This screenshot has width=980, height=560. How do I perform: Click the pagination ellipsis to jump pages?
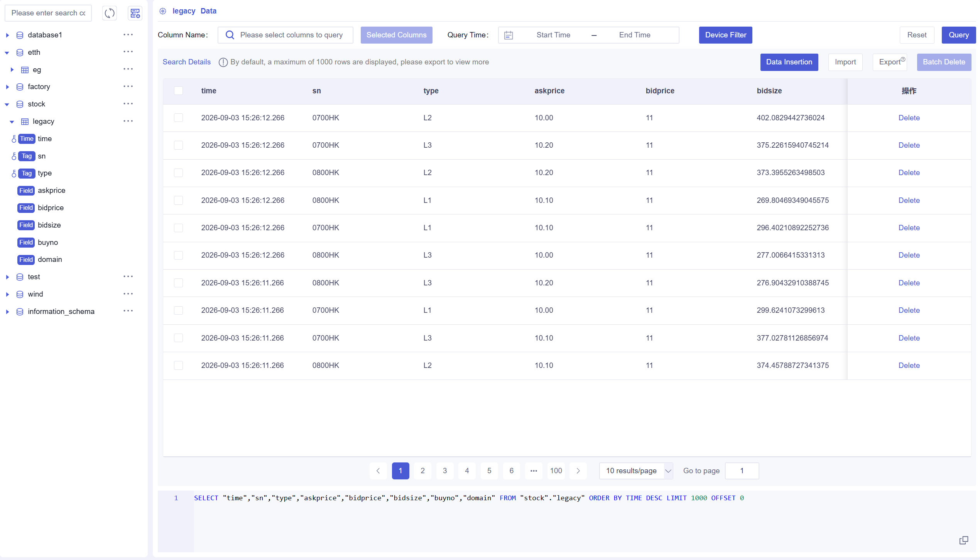[x=534, y=471]
